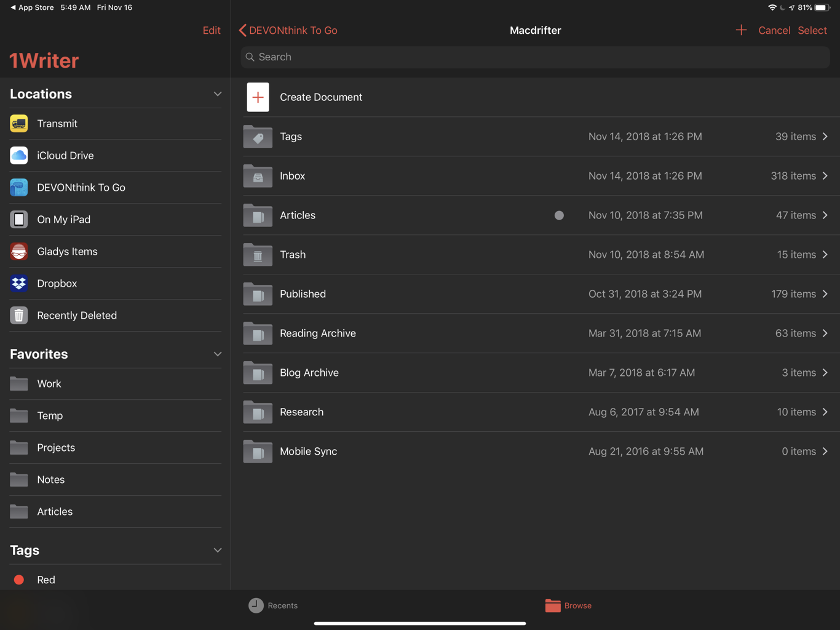840x630 pixels.
Task: Open the chevron on the Tags row
Action: tap(825, 137)
